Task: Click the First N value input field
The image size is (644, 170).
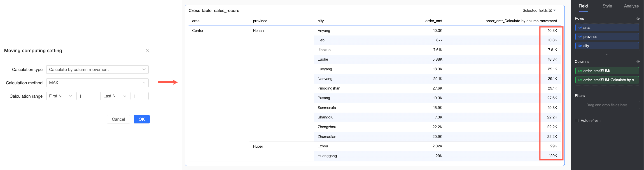Action: pyautogui.click(x=85, y=96)
